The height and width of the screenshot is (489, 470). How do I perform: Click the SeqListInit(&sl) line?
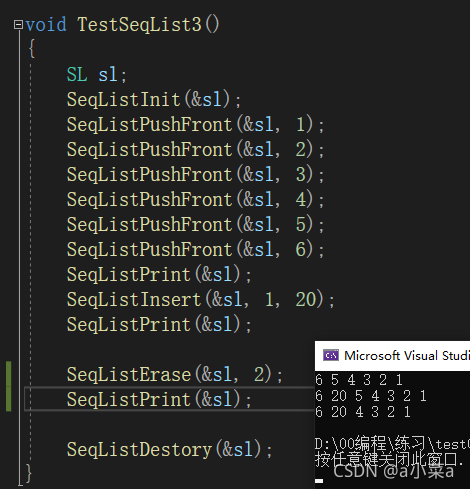pos(154,99)
